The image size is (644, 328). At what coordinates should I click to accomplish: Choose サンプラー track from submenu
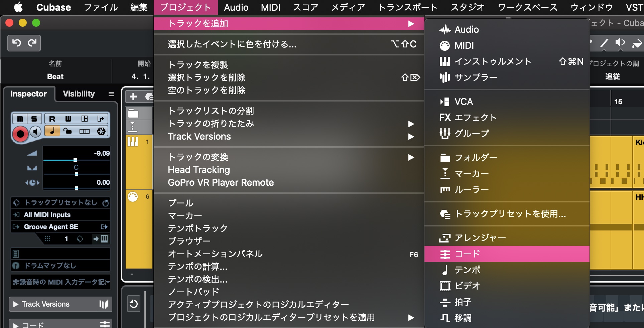pos(507,77)
